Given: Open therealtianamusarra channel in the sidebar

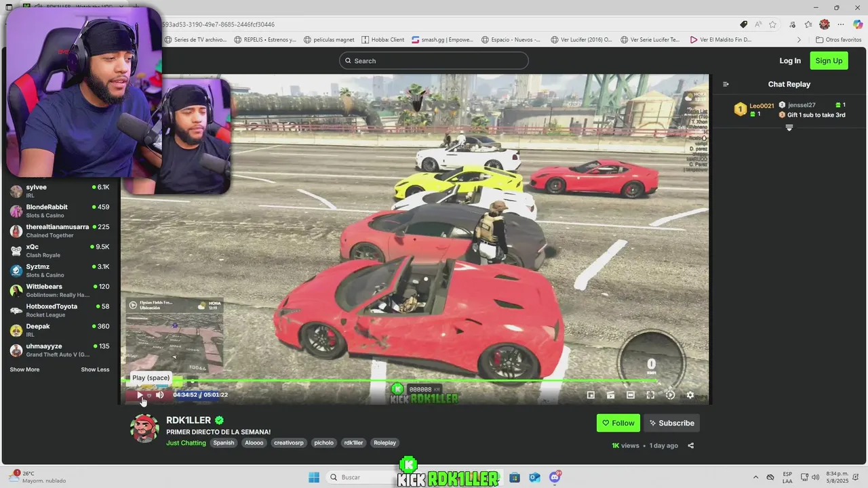Looking at the screenshot, I should click(x=60, y=230).
